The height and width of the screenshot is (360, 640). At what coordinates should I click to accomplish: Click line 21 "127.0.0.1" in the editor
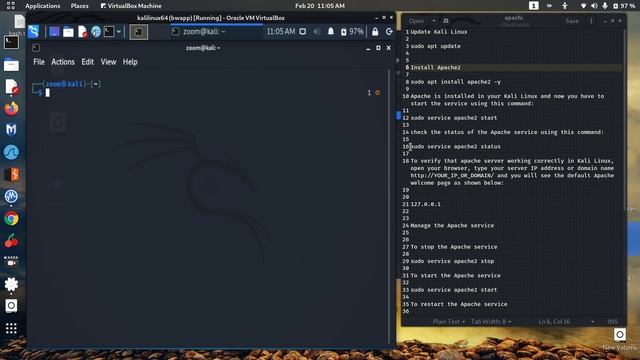[x=425, y=204]
